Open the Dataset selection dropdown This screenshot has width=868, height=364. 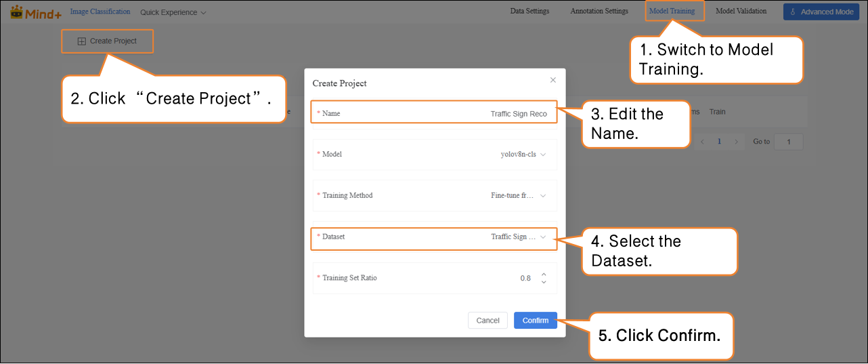[518, 237]
